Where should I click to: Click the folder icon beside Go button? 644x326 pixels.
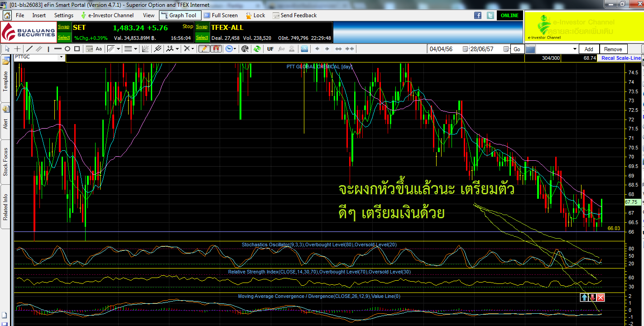530,49
